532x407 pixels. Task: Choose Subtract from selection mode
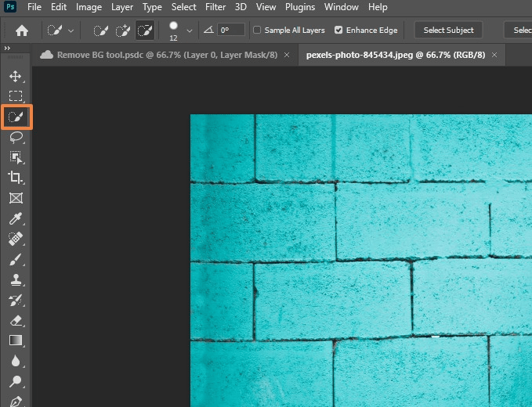click(x=145, y=31)
